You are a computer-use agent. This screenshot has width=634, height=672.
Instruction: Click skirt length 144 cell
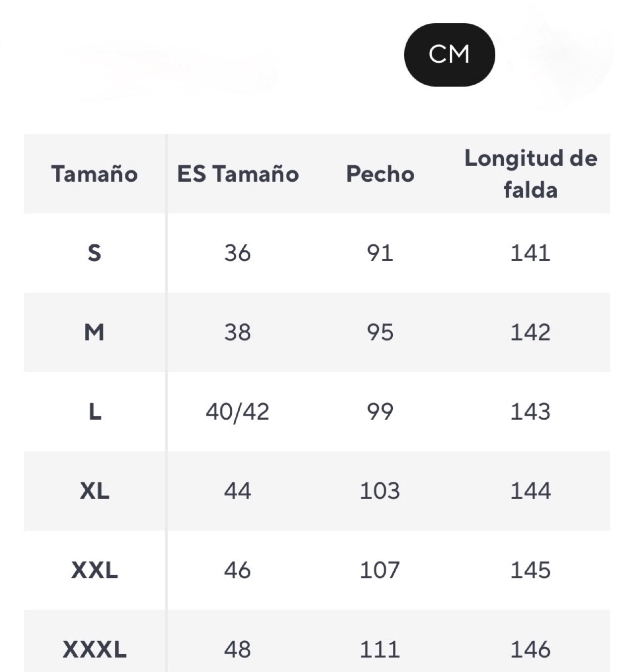(x=530, y=491)
